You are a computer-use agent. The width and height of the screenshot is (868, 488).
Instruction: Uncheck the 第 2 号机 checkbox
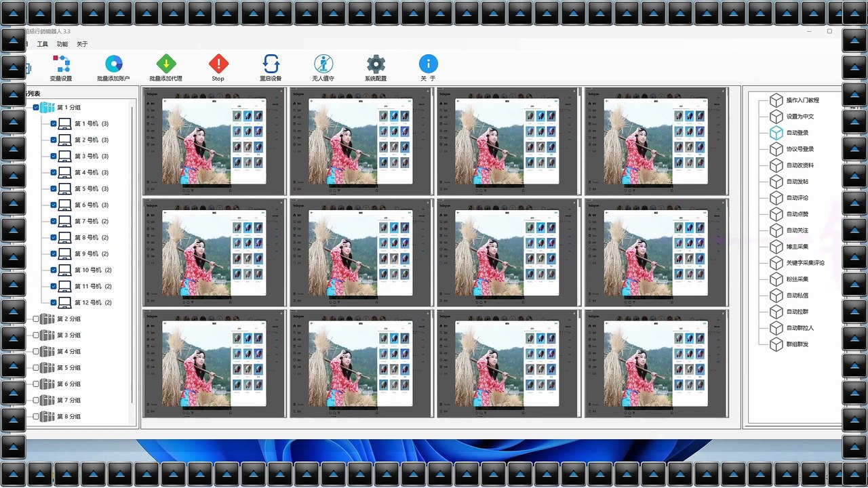tap(54, 140)
